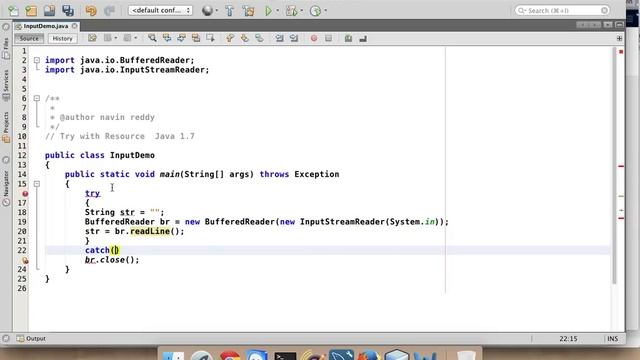Collapse the Javadoc comment fold

(x=37, y=98)
